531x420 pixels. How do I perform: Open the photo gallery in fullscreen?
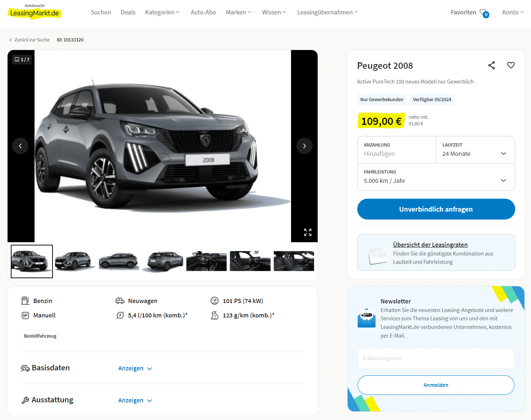pos(308,232)
